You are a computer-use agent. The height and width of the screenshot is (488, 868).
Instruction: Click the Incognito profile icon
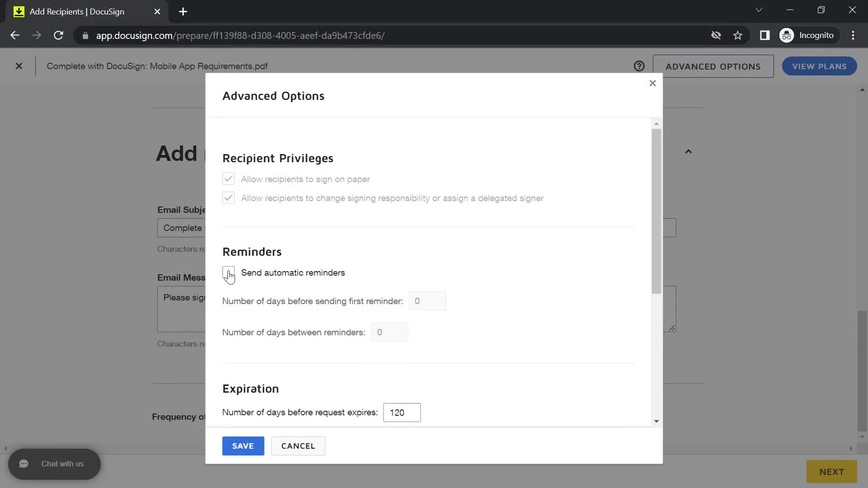786,35
